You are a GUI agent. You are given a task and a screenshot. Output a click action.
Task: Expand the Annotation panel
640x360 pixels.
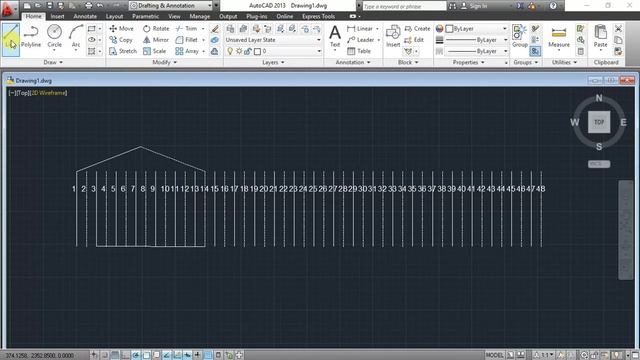353,62
